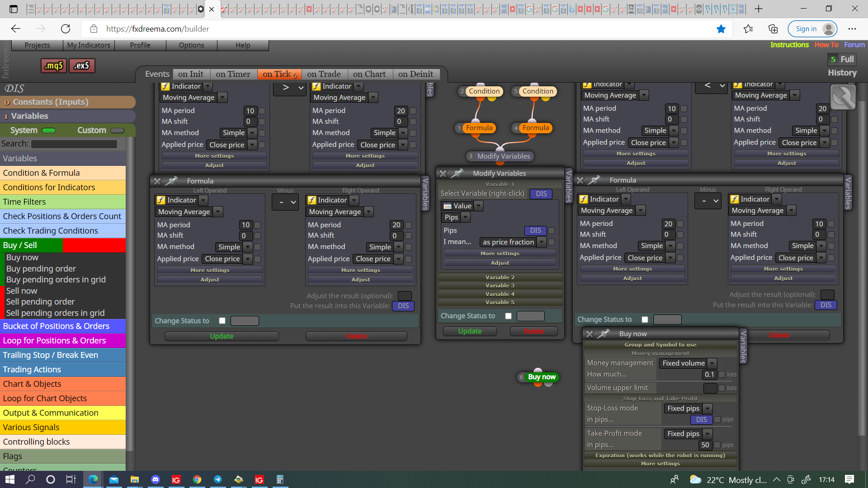Pin the left Formula panel

(171, 181)
